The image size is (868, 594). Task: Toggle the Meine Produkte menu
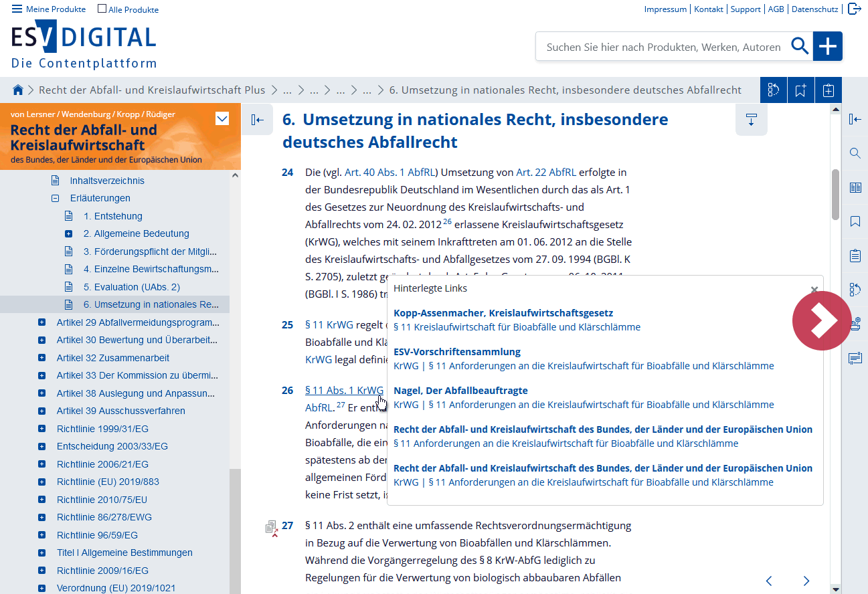(x=17, y=9)
